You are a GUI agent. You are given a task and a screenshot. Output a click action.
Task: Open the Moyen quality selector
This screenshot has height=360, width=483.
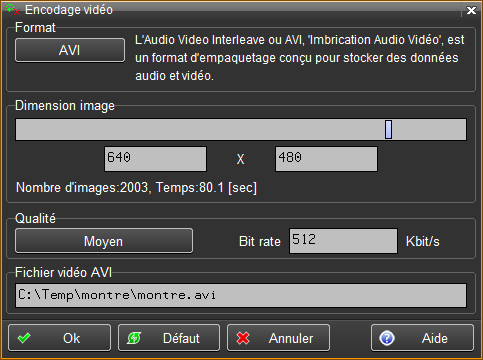(104, 241)
